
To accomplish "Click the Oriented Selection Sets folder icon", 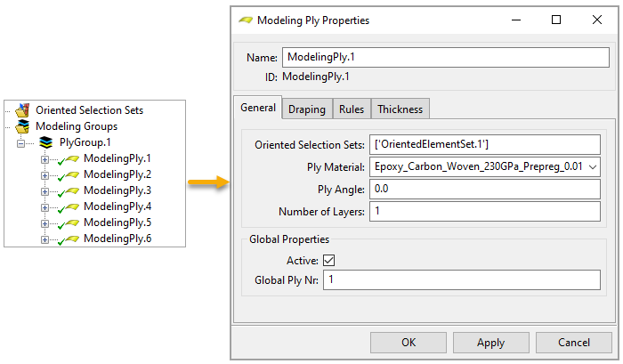I will pos(22,110).
